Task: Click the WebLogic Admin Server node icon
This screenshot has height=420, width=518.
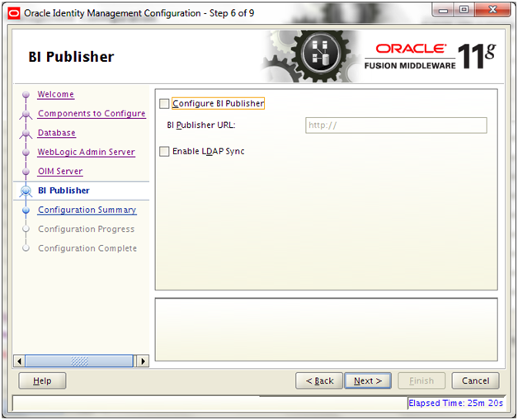Action: (26, 153)
